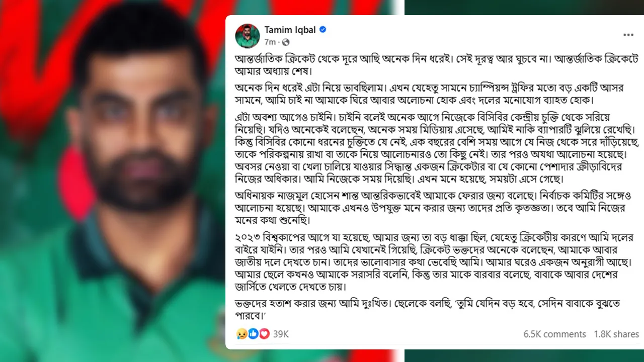Screen dimensions: 644x362
Task: Click the blue thumbs-up Like reaction icon
Action: click(253, 334)
